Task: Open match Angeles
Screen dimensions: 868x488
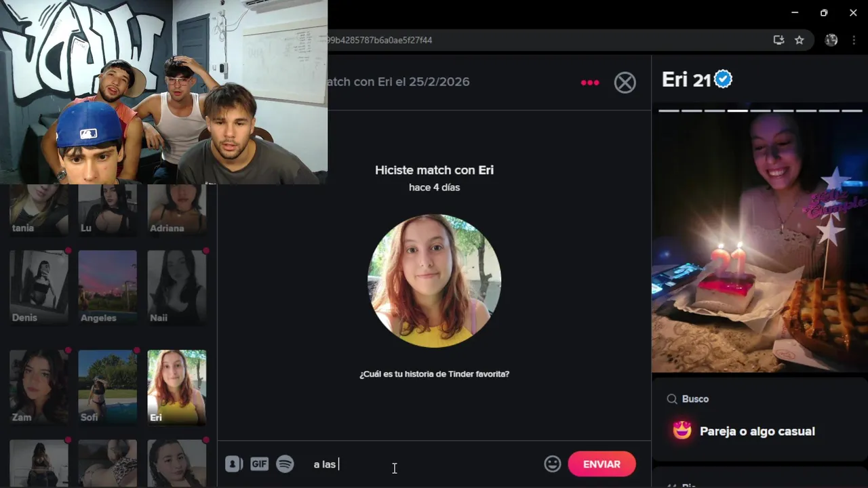Action: click(x=107, y=287)
